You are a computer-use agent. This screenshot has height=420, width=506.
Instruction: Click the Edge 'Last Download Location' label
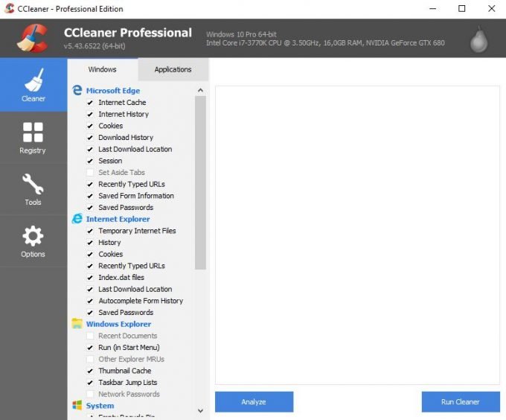click(135, 149)
